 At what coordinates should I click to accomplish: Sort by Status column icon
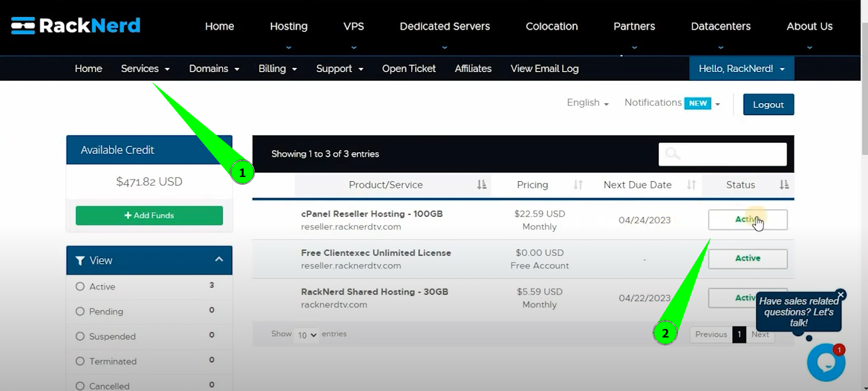[x=784, y=185]
